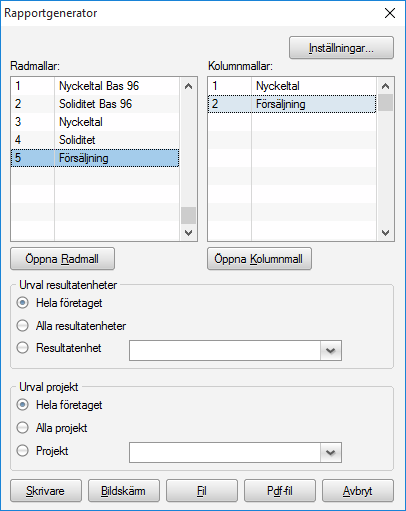The width and height of the screenshot is (406, 511).
Task: Click Radmallar list scroll down arrow
Action: [x=188, y=233]
